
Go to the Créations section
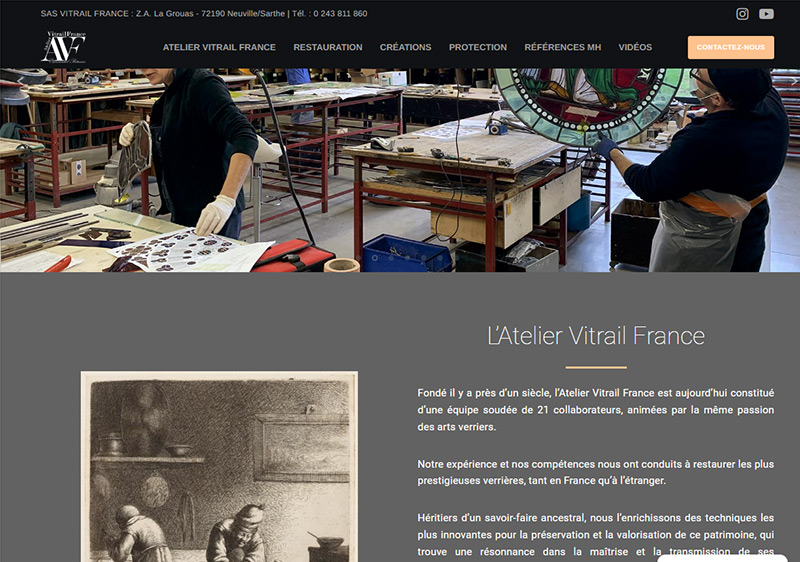point(406,47)
